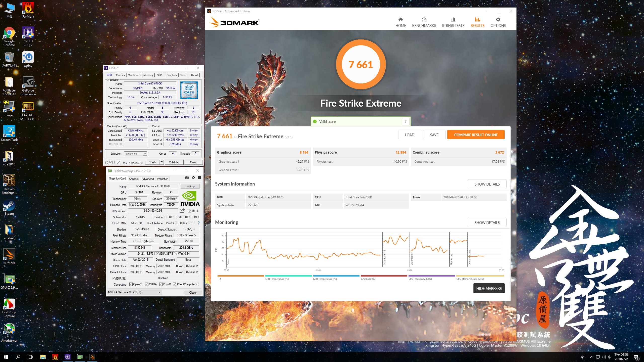Switch to CPU-Z Memory tab
The height and width of the screenshot is (362, 644).
(x=148, y=75)
